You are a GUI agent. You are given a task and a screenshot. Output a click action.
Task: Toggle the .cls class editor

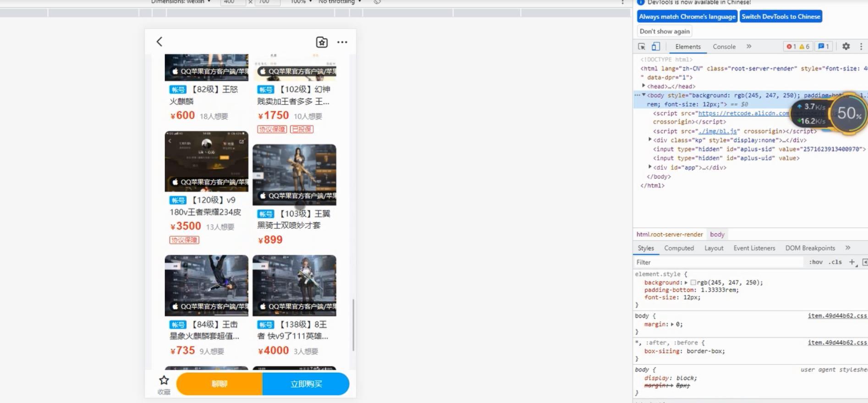click(x=835, y=262)
